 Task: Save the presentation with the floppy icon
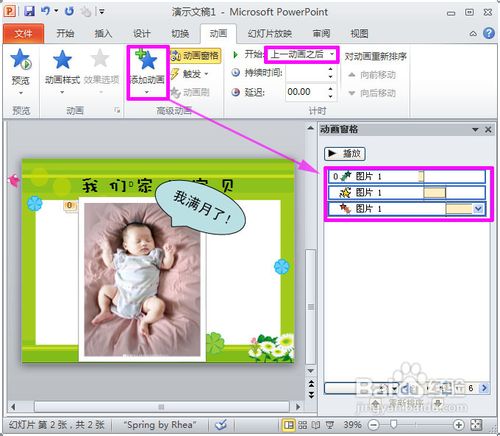point(29,12)
